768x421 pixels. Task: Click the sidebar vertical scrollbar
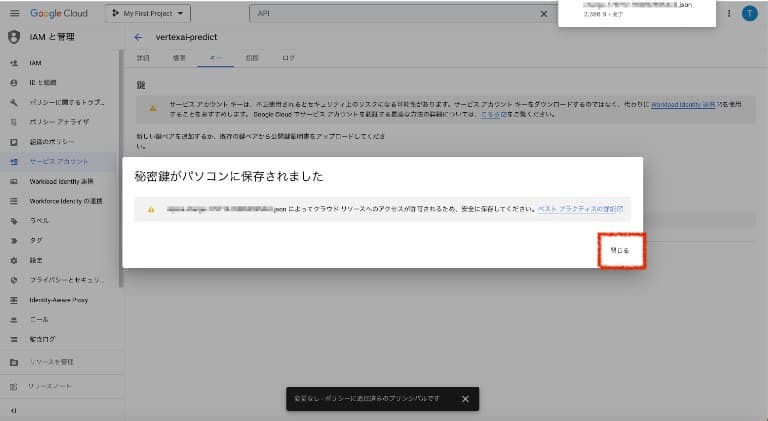pos(120,168)
